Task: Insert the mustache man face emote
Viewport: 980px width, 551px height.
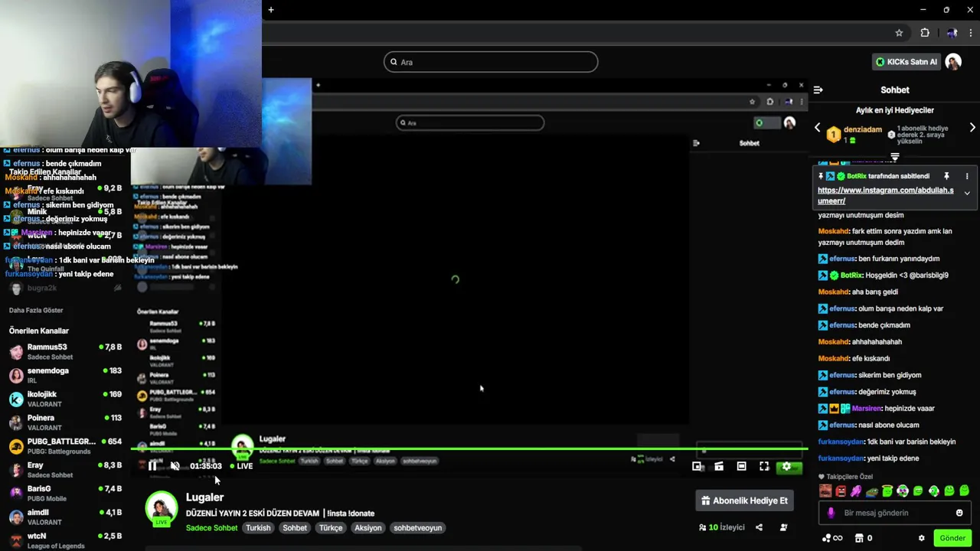Action: 825,491
